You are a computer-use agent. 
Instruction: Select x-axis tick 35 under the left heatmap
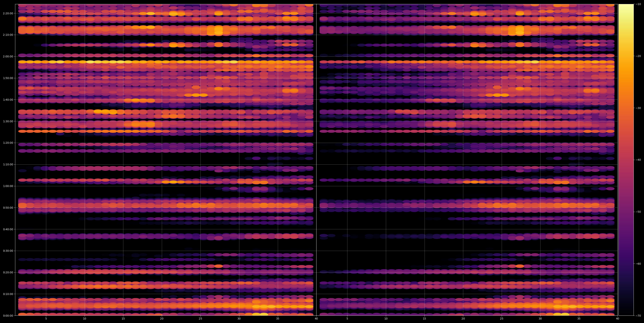278,319
